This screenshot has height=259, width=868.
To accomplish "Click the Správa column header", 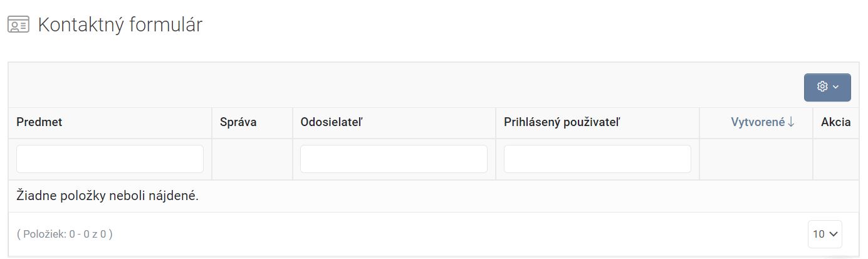I will tap(238, 122).
